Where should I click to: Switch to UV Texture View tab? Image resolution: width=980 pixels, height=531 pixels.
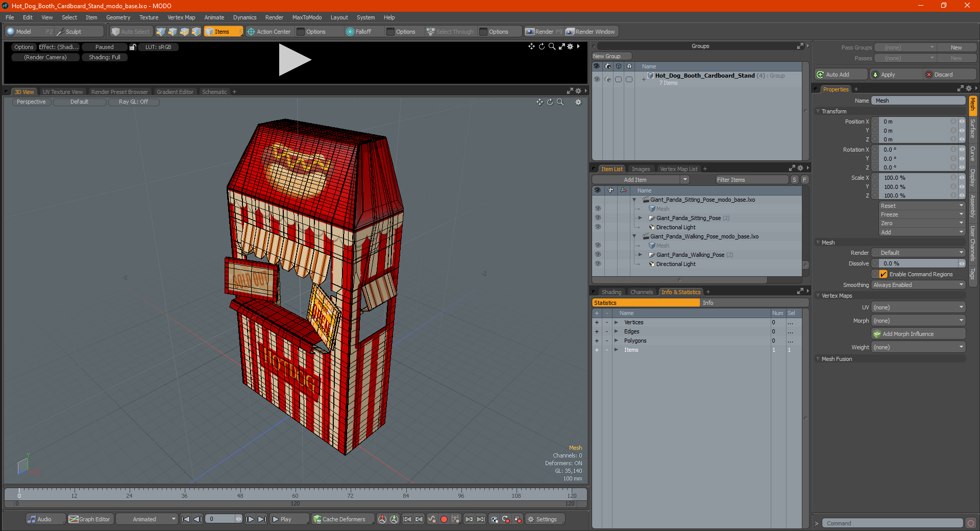point(63,92)
